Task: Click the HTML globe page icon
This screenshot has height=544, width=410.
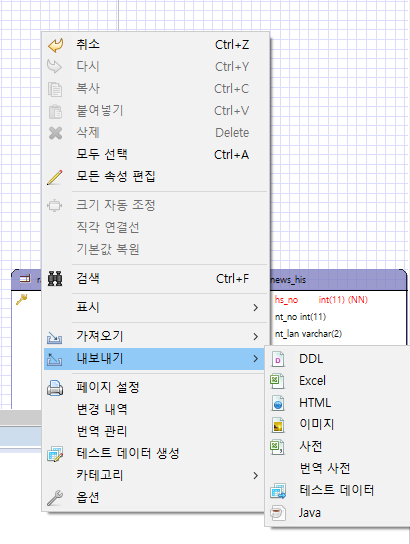Action: (x=278, y=403)
